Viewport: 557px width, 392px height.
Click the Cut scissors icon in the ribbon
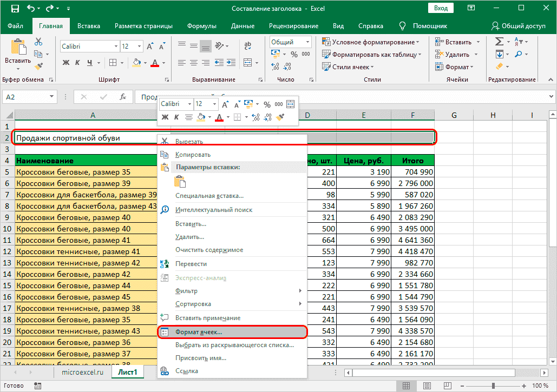(38, 42)
